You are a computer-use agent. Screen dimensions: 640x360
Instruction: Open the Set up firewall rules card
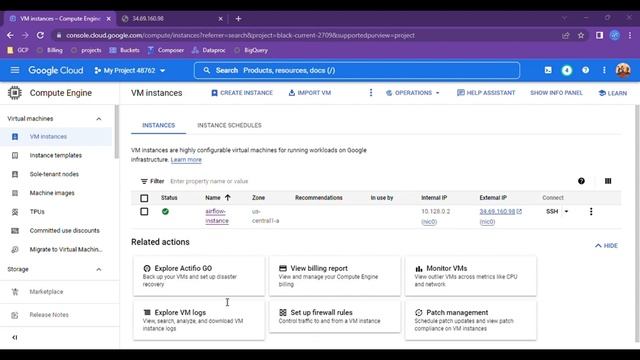tap(335, 316)
